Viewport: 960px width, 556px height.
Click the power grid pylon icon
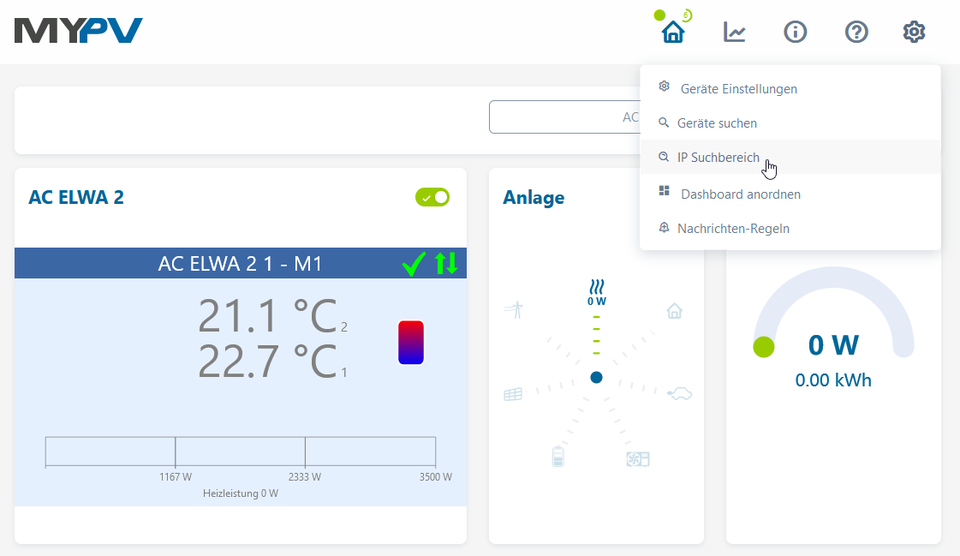(514, 310)
